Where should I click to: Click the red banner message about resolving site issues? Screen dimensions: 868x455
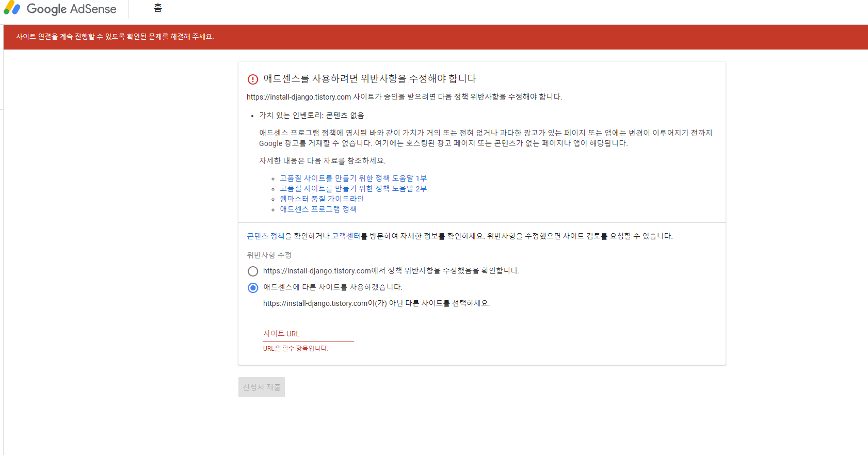[x=115, y=37]
